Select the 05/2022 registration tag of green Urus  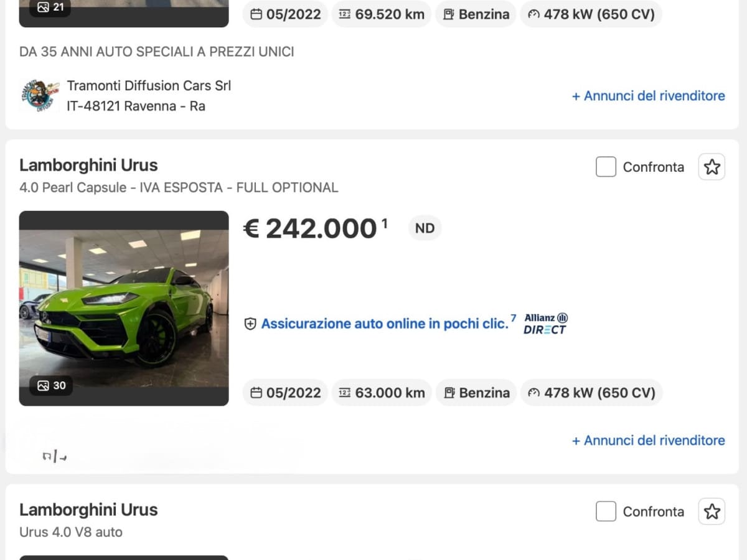point(286,393)
